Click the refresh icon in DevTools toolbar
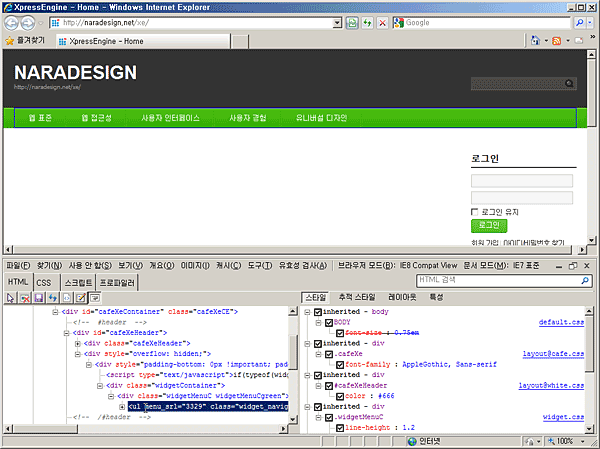 pos(52,298)
